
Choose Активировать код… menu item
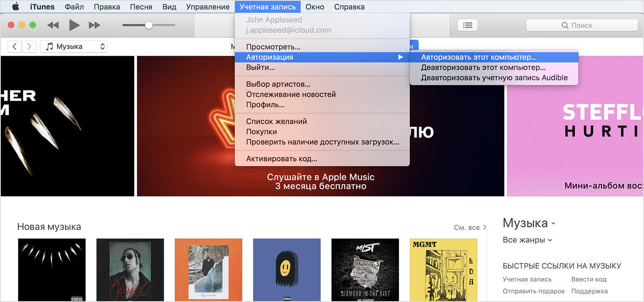(x=322, y=158)
